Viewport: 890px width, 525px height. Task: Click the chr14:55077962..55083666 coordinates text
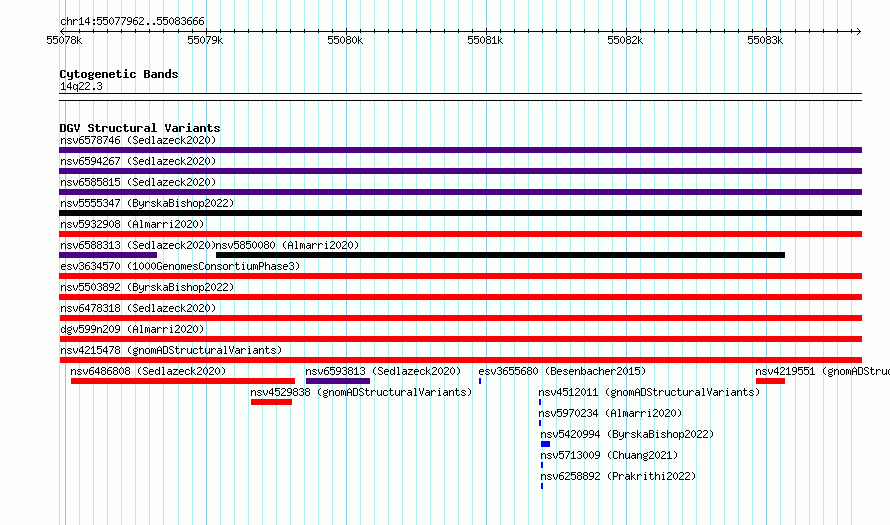(x=132, y=22)
